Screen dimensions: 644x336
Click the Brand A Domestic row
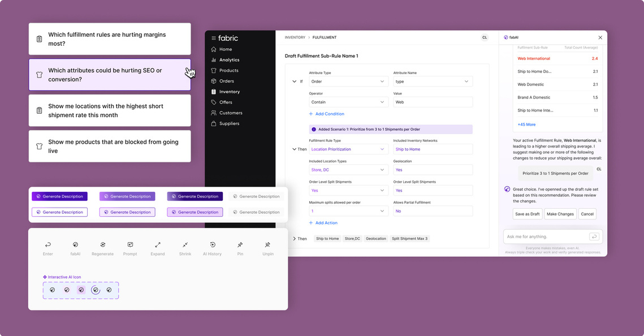557,97
